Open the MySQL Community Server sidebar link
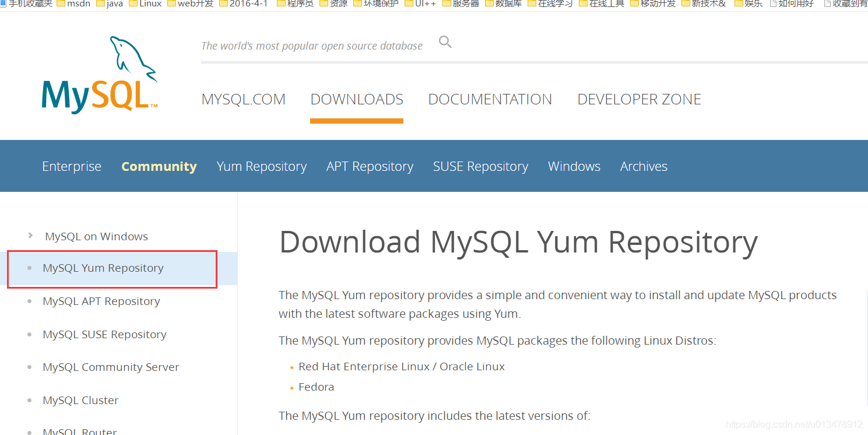 [111, 367]
